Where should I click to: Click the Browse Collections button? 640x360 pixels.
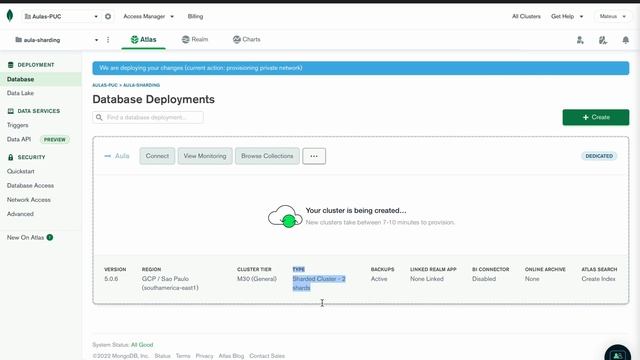267,156
